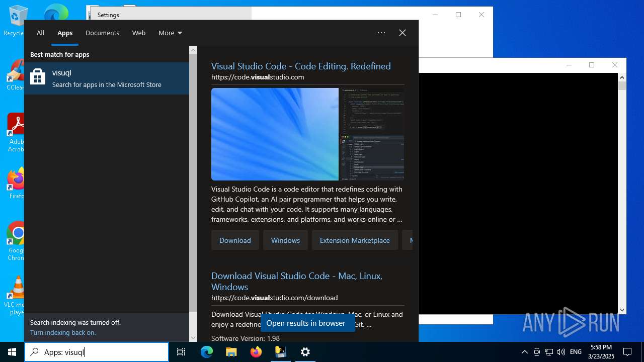Maximize the Settings window
Screen dimensions: 644x362
coord(458,15)
